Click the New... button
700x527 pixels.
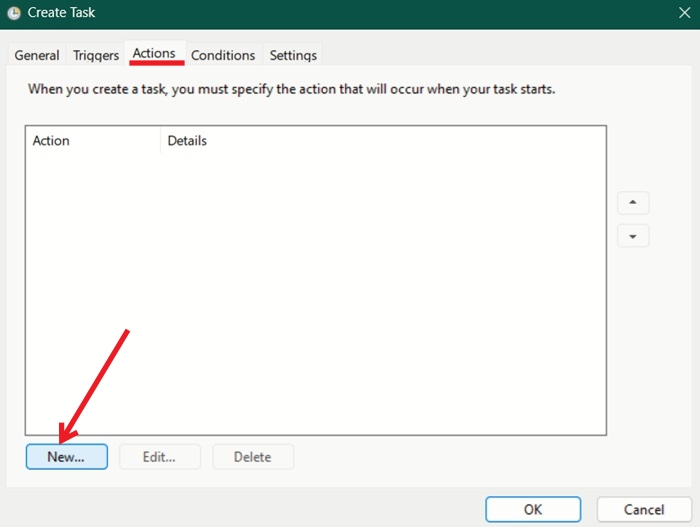coord(67,456)
